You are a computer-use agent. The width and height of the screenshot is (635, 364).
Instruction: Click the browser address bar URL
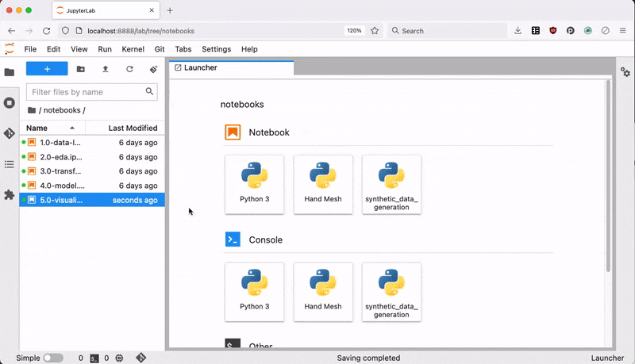tap(141, 31)
